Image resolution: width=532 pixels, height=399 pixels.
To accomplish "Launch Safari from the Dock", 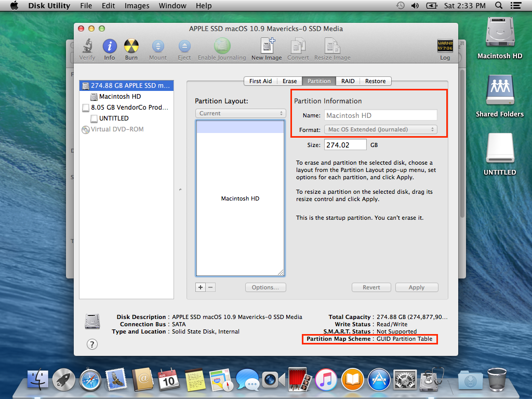I will pyautogui.click(x=90, y=379).
